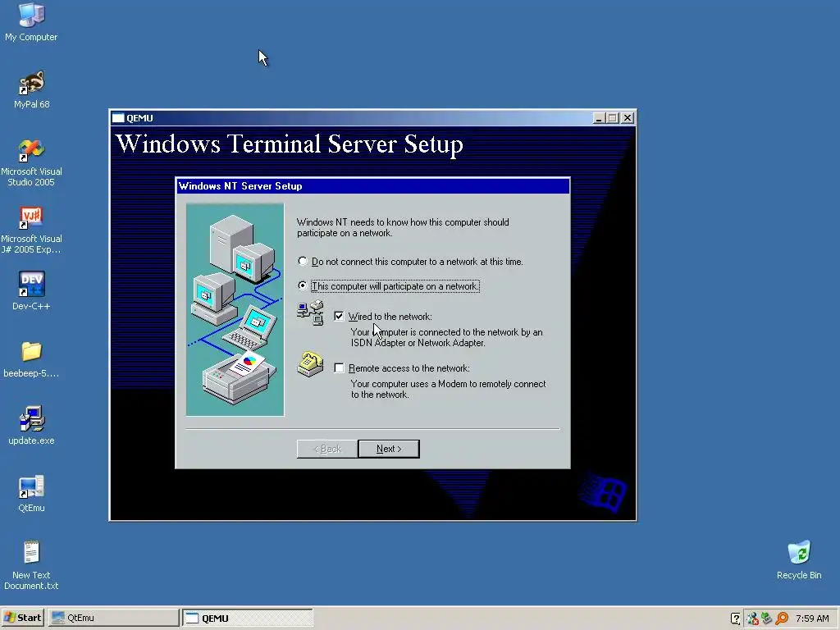This screenshot has width=840, height=630.
Task: Select the beebeep folder icon
Action: (31, 359)
